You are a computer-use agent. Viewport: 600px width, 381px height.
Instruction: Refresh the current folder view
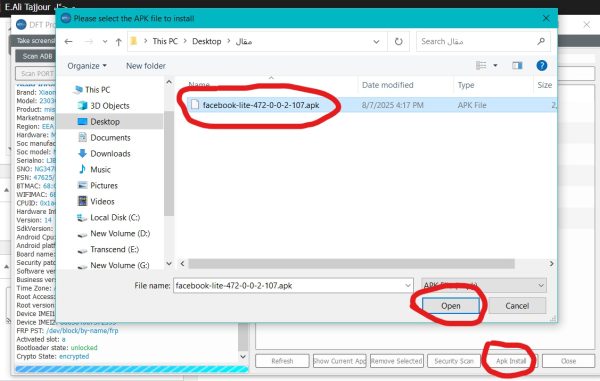pos(398,41)
